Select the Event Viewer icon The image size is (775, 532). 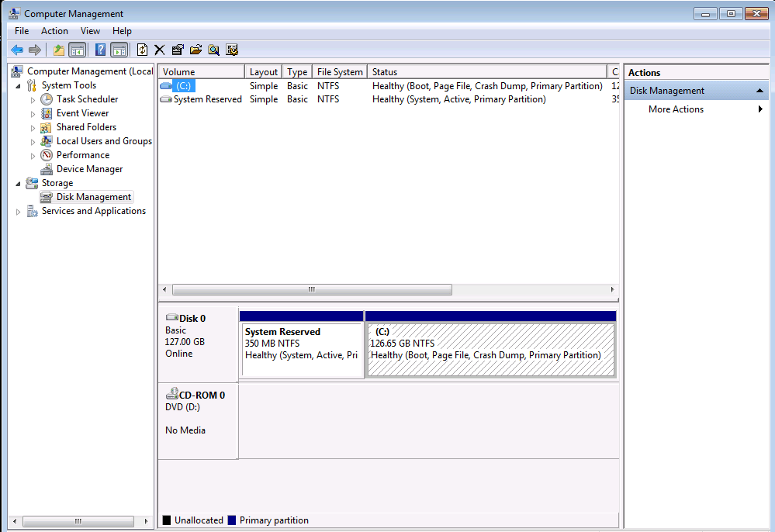click(x=47, y=113)
